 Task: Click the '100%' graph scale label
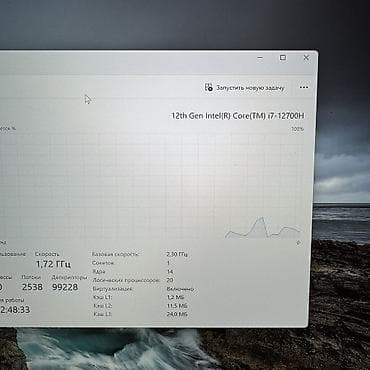pyautogui.click(x=297, y=129)
